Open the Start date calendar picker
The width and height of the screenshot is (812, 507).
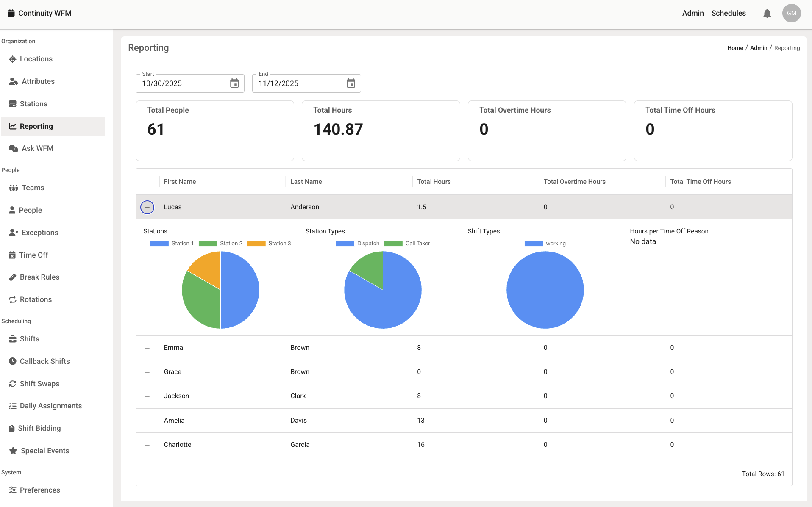(x=234, y=83)
